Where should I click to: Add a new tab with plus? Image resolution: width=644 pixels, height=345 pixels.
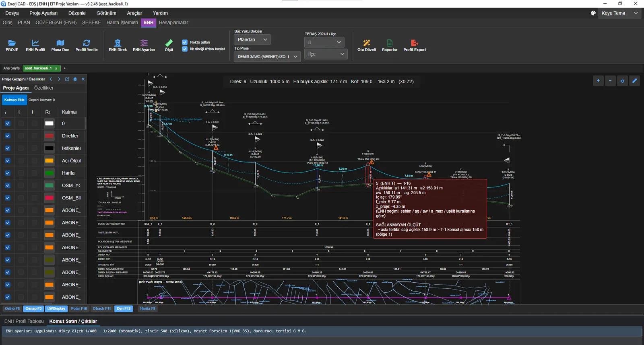tap(65, 68)
